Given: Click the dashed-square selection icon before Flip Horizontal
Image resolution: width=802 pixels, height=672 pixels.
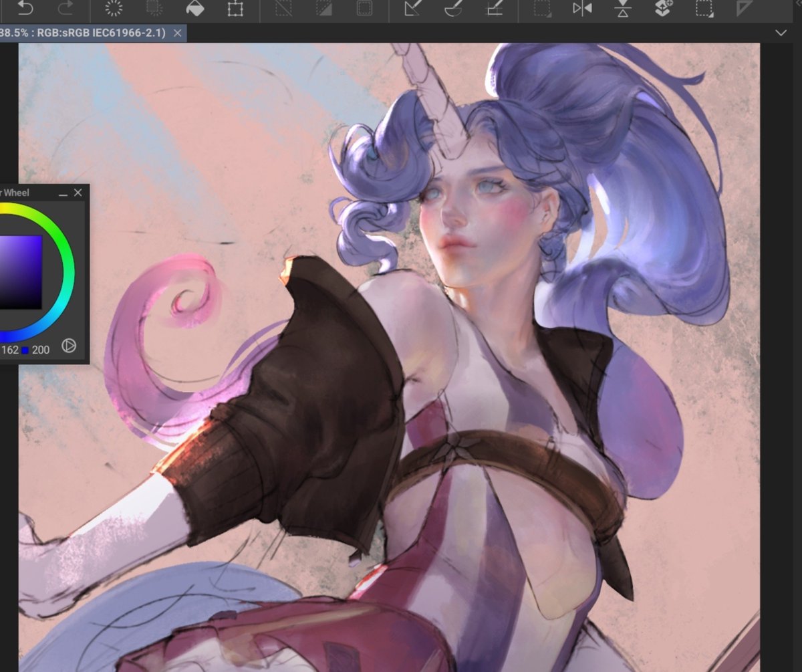Looking at the screenshot, I should click(x=542, y=9).
